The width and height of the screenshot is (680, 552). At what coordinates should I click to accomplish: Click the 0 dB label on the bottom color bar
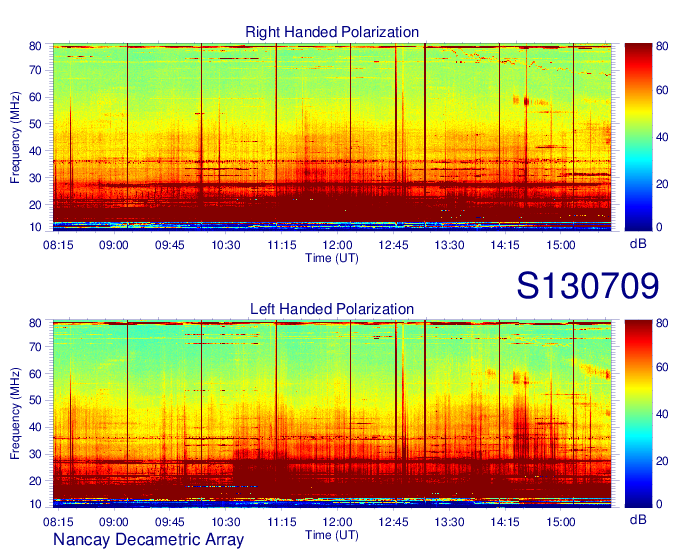point(659,503)
